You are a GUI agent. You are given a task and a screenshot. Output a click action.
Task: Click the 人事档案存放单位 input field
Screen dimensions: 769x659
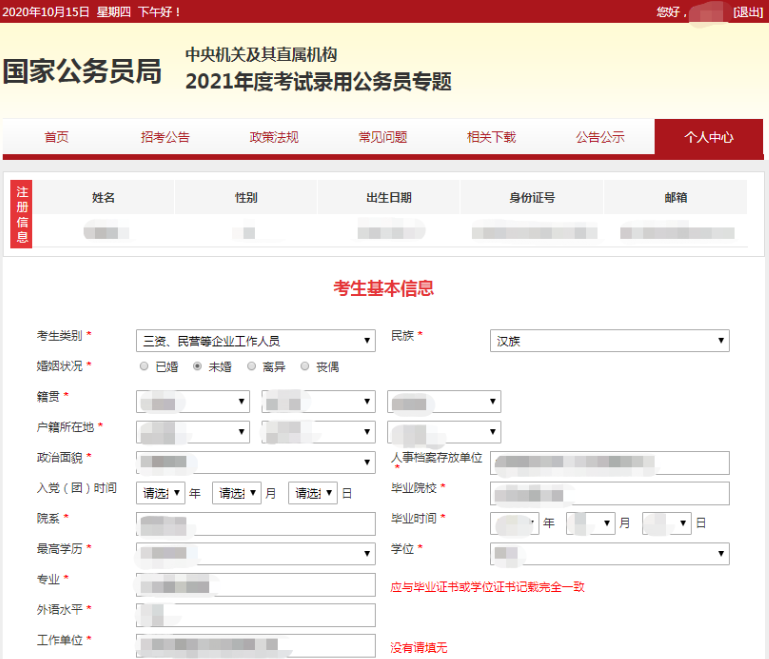pyautogui.click(x=610, y=462)
